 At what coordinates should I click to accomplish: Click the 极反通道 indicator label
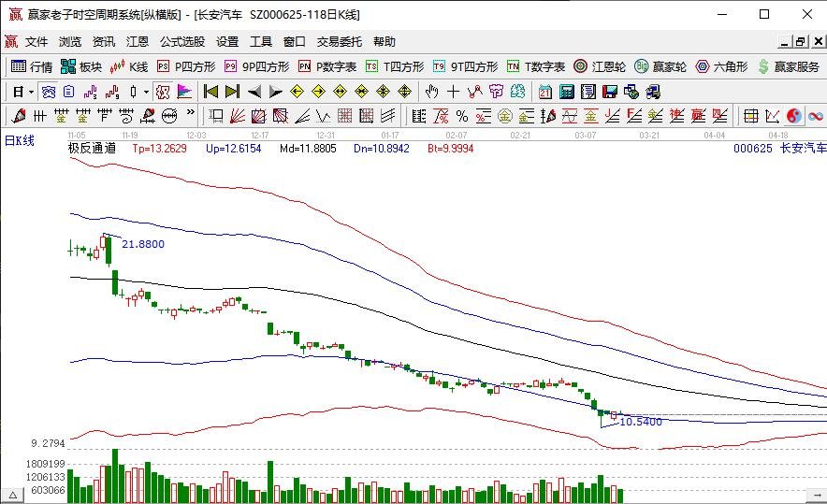[x=93, y=148]
